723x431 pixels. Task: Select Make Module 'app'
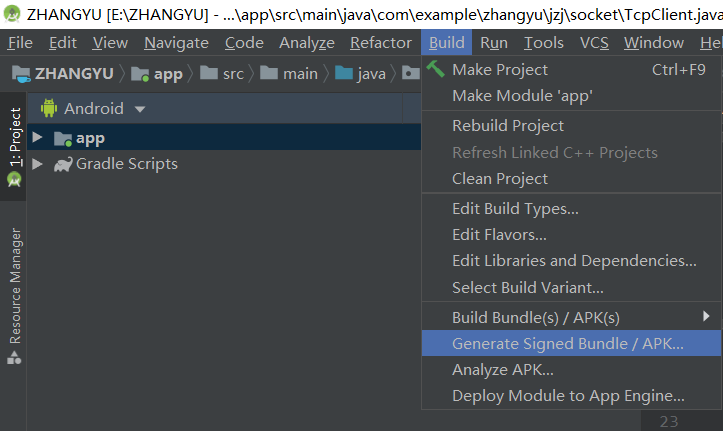571,96
